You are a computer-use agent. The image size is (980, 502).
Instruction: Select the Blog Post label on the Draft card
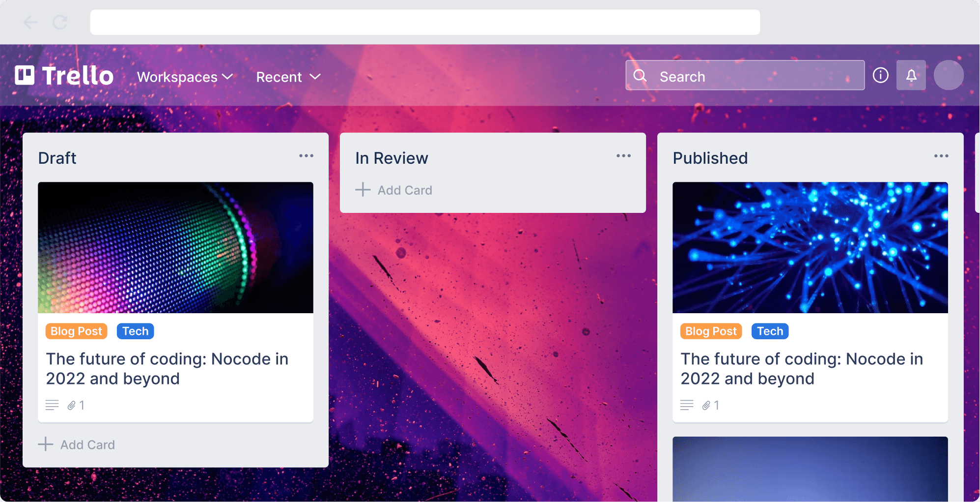[x=76, y=331]
